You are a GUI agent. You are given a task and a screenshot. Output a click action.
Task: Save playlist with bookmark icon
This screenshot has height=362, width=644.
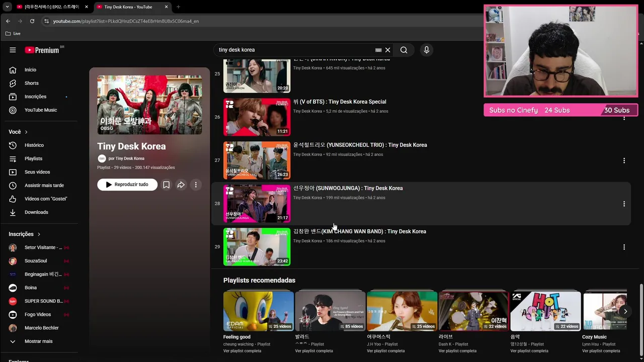(x=166, y=185)
